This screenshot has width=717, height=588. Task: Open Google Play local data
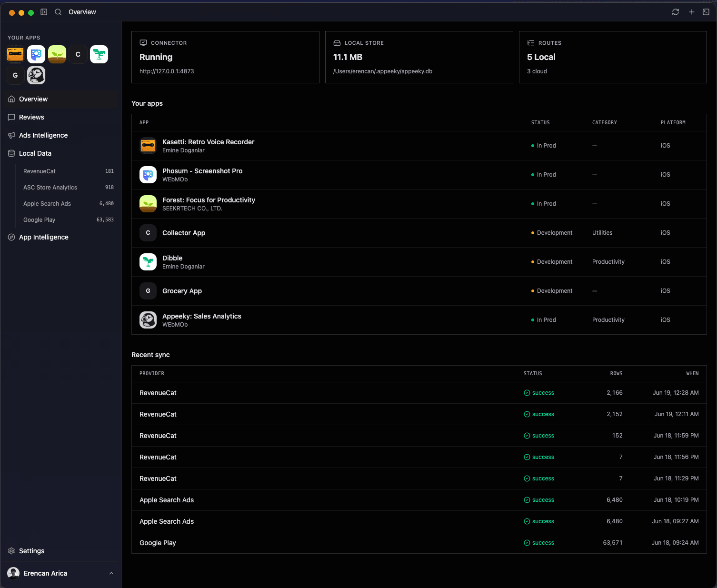69,220
